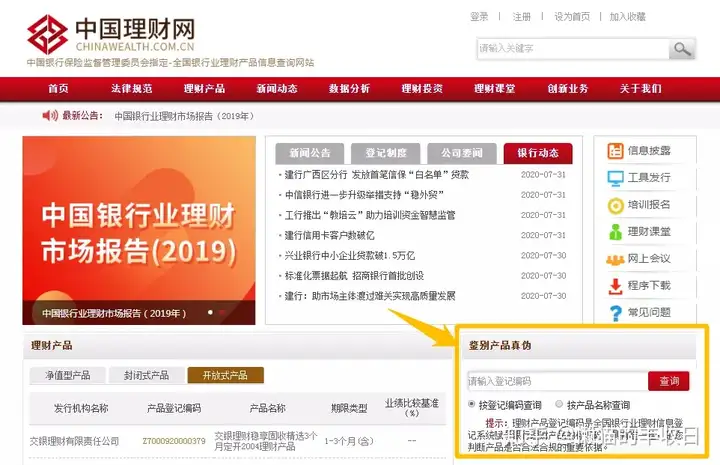Open the 培训报名 circular icon
This screenshot has height=465, width=720.
point(615,205)
